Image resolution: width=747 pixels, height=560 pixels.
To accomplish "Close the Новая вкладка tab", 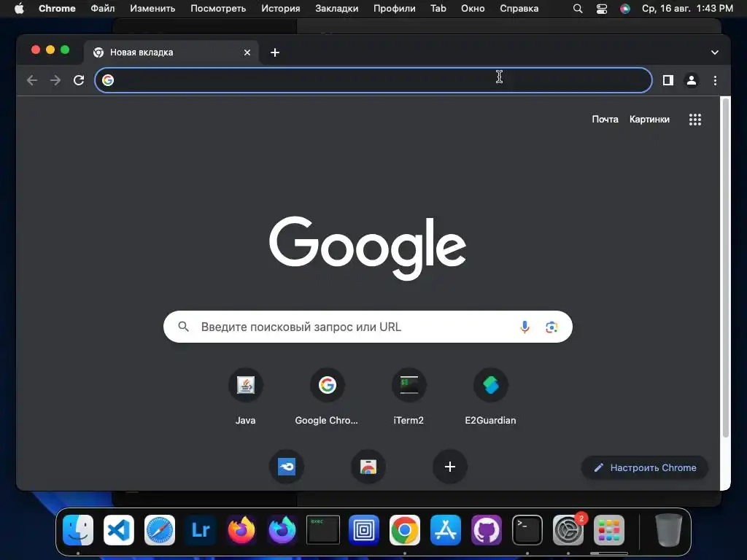I will (x=247, y=52).
